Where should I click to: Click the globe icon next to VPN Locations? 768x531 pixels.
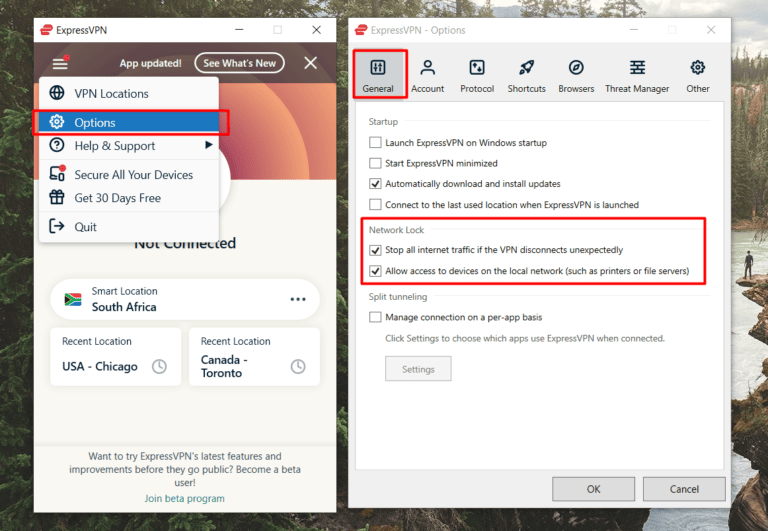click(57, 93)
